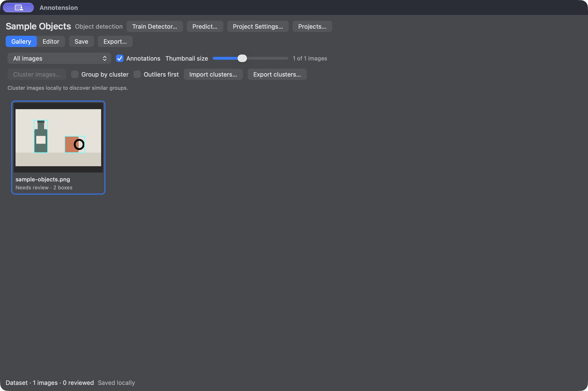Open the Predict dialog
The image size is (588, 391).
[x=205, y=26]
